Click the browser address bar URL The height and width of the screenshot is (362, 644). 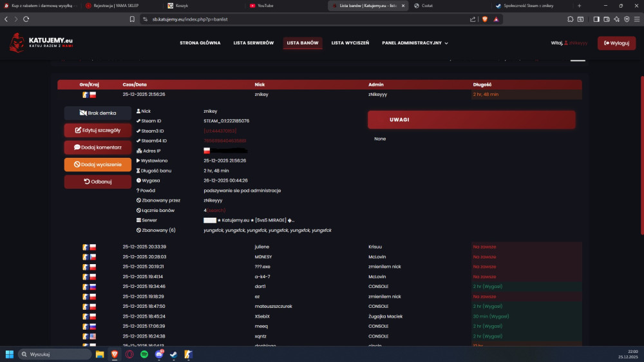tap(190, 19)
